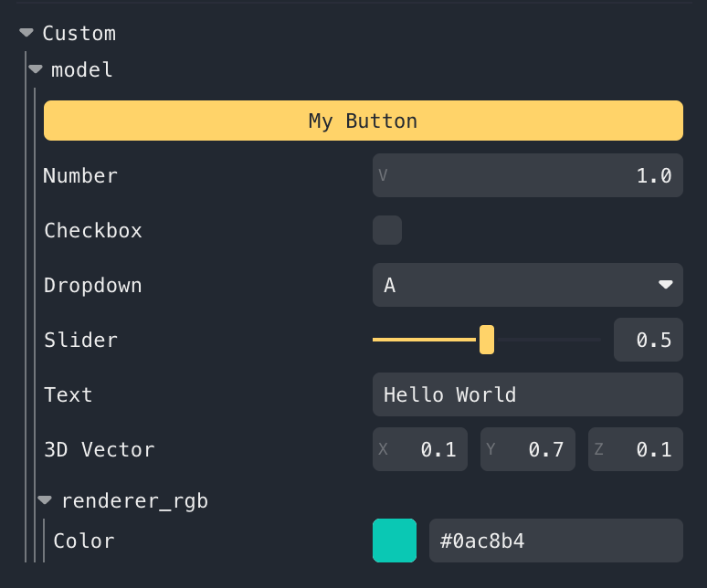Click the caret arrow in the Dropdown

[665, 285]
